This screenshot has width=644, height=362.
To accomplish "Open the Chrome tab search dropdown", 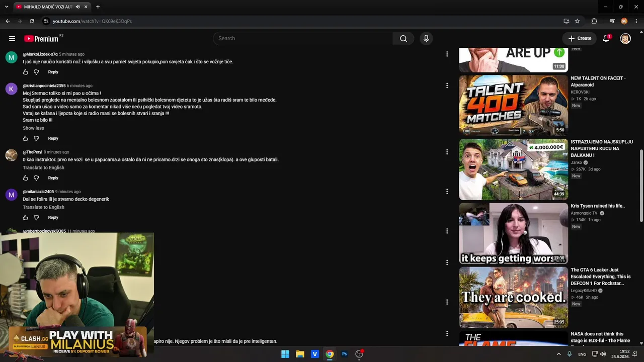I will [x=7, y=7].
